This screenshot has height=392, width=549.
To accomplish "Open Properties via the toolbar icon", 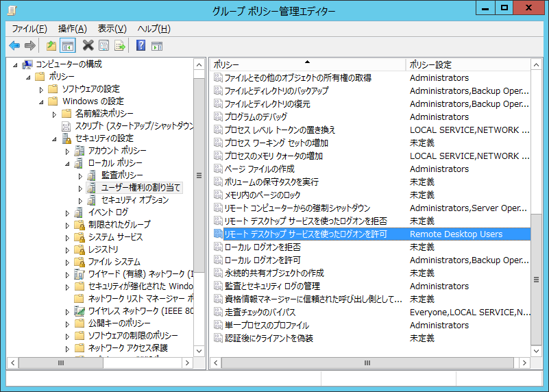I will tap(103, 46).
